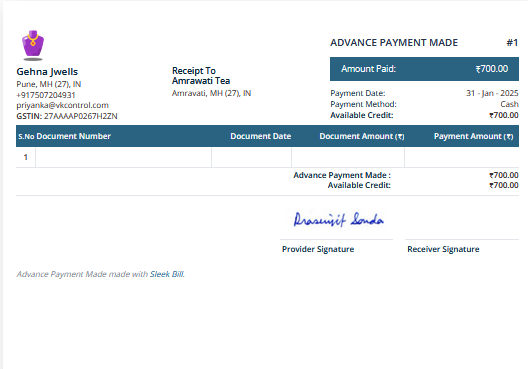This screenshot has width=528, height=369.
Task: Click the Advance Payment Made made with footer text
Action: [x=82, y=274]
